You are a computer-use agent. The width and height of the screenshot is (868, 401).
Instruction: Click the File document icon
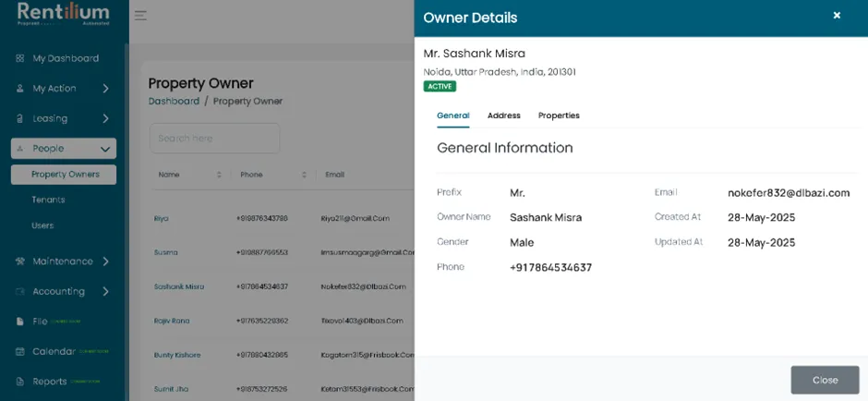coord(20,322)
